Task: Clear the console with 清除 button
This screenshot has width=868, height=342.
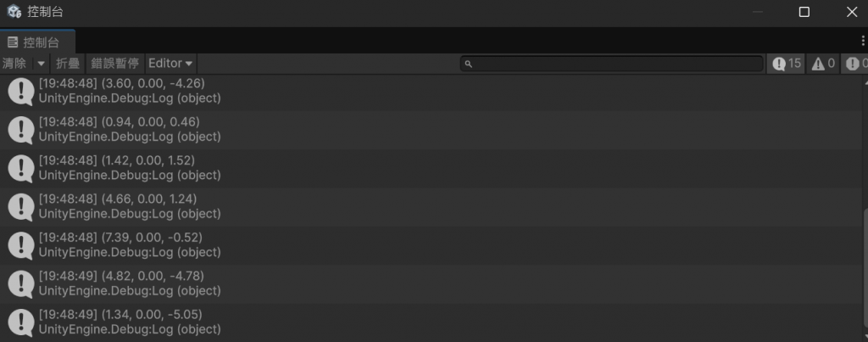Action: (x=16, y=64)
